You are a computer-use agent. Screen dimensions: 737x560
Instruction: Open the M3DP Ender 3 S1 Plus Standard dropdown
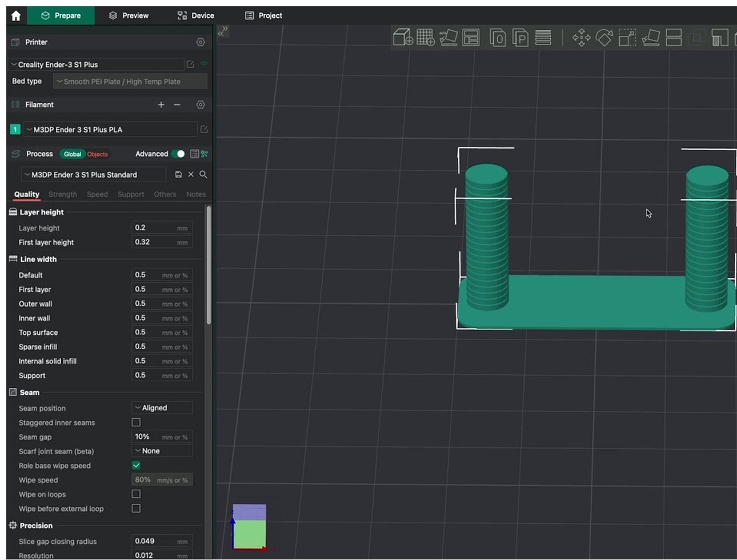[x=94, y=174]
